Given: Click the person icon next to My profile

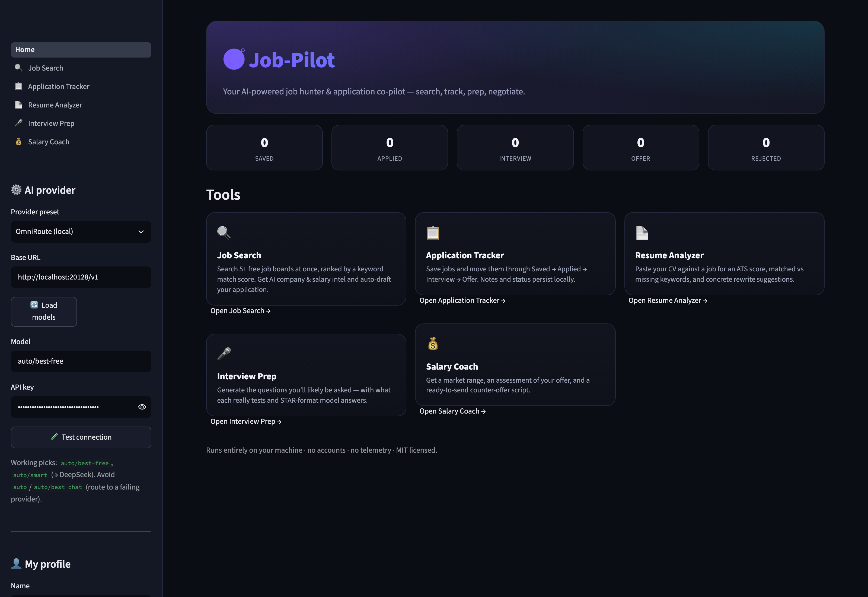Looking at the screenshot, I should pyautogui.click(x=16, y=563).
